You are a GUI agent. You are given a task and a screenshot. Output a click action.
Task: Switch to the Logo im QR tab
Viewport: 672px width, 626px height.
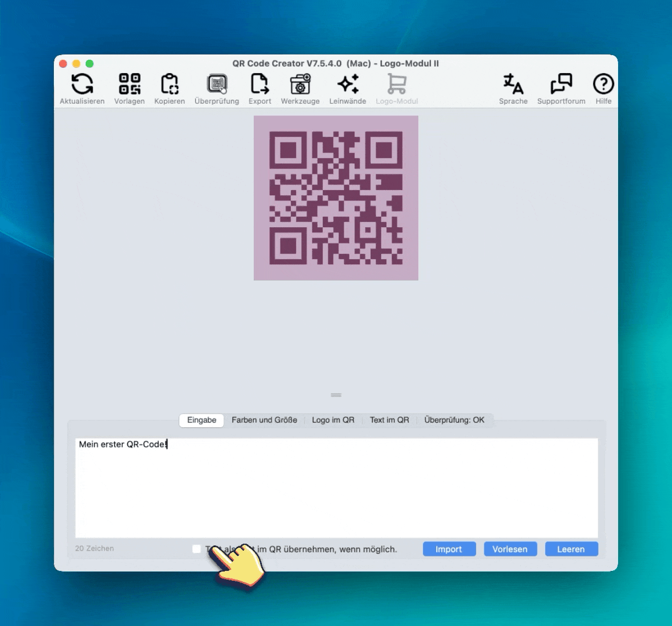coord(333,420)
